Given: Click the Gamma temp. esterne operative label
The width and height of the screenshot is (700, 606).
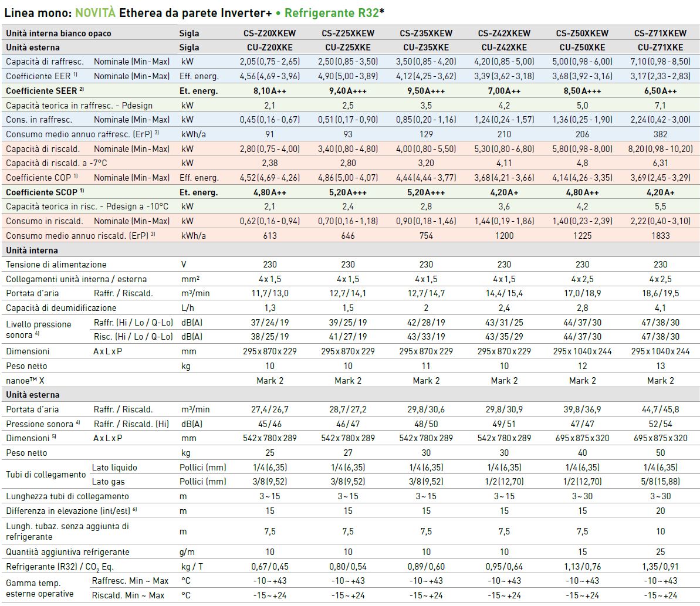Looking at the screenshot, I should [40, 588].
